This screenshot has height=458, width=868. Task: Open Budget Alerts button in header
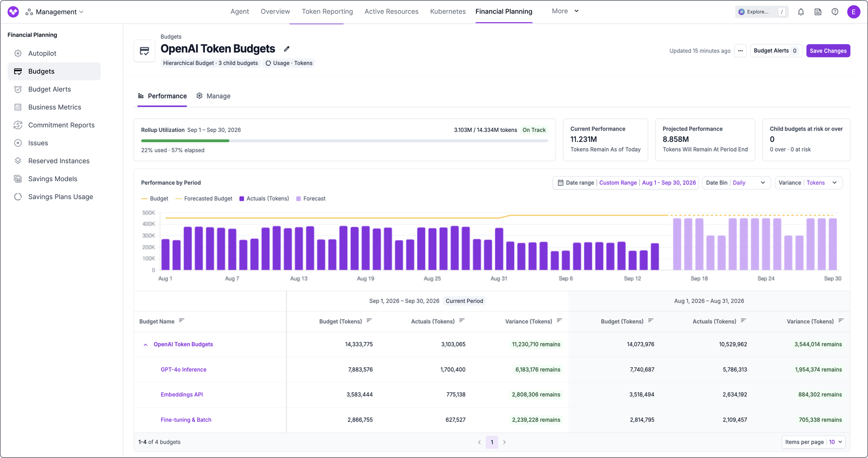[x=776, y=51]
